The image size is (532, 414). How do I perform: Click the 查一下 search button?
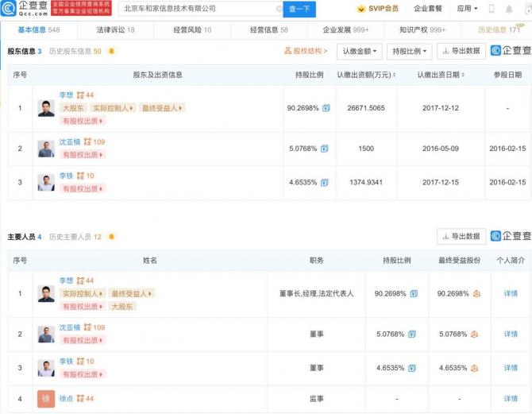tap(299, 10)
